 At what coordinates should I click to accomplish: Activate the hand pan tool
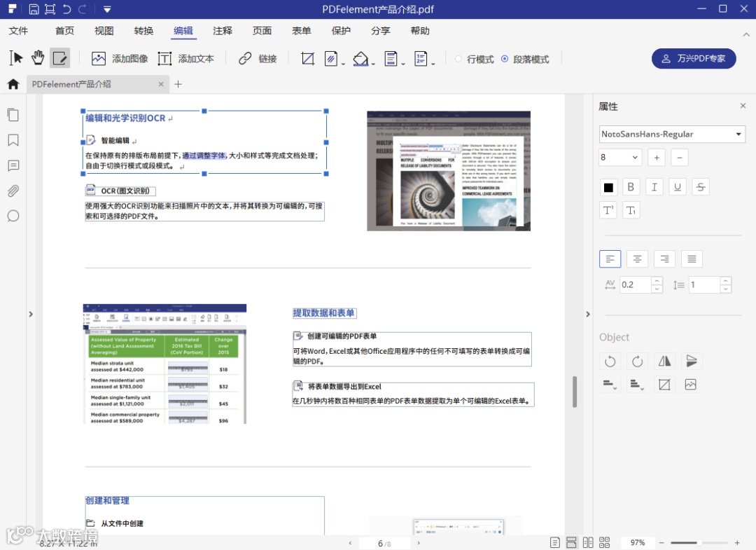(38, 58)
